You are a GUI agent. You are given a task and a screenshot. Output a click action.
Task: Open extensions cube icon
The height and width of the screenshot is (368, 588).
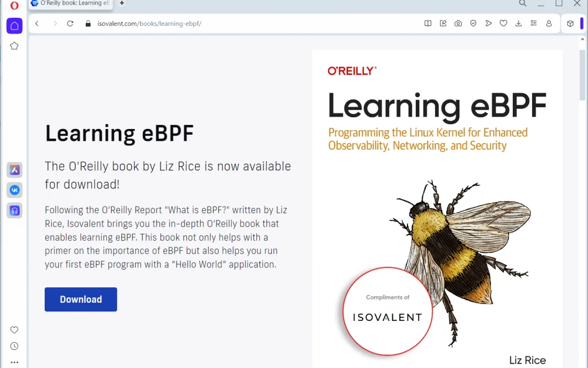click(570, 24)
